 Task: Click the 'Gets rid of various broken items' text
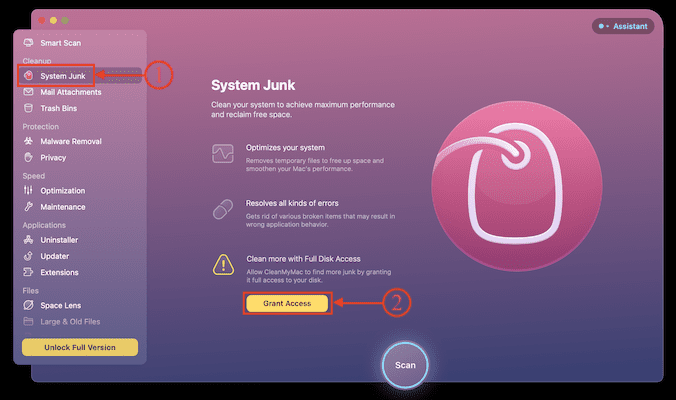click(x=320, y=220)
